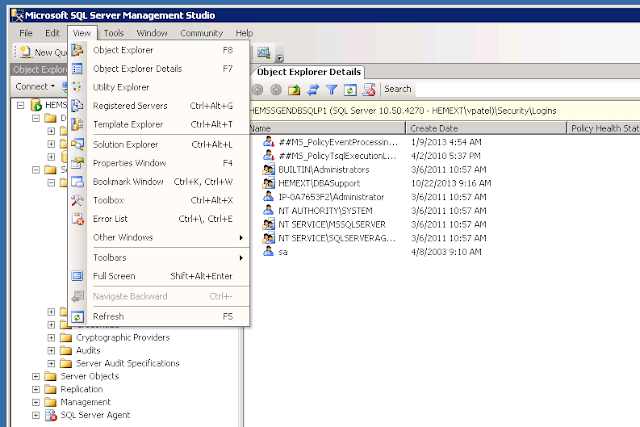Viewport: 640px width, 427px height.
Task: Open the Tools menu
Action: [x=113, y=33]
